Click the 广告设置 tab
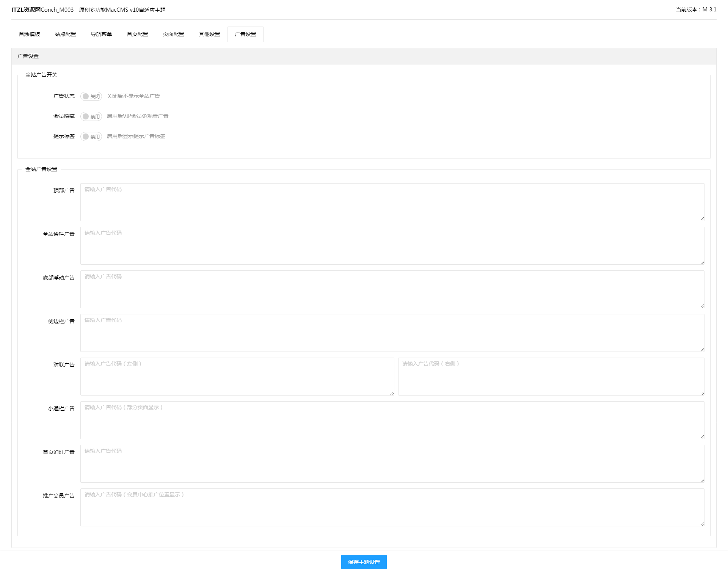This screenshot has height=573, width=728. [245, 34]
